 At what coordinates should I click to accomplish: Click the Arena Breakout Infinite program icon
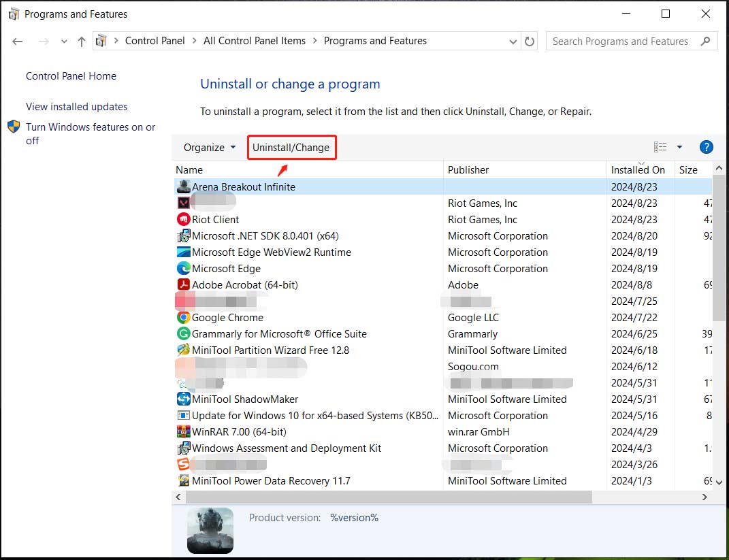coord(184,187)
